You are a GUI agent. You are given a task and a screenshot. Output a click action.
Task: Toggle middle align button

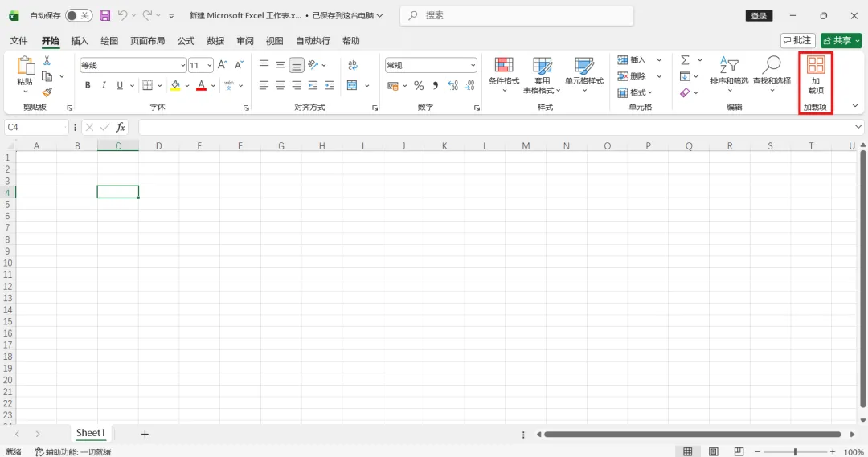280,65
